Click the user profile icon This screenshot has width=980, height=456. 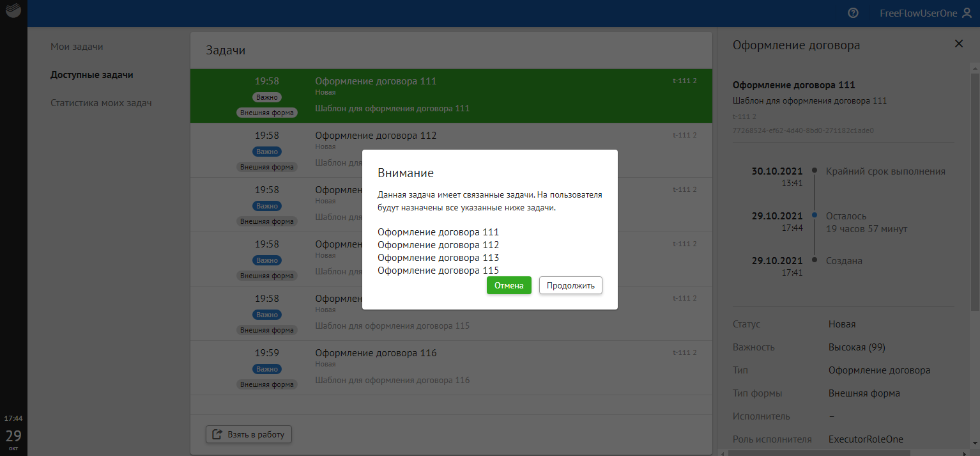tap(966, 13)
